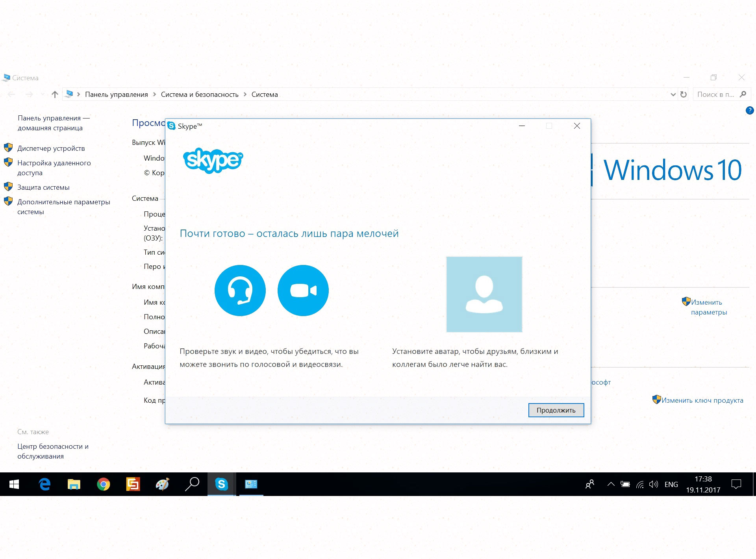Image resolution: width=756 pixels, height=559 pixels.
Task: Click the avatar placeholder image
Action: (484, 294)
